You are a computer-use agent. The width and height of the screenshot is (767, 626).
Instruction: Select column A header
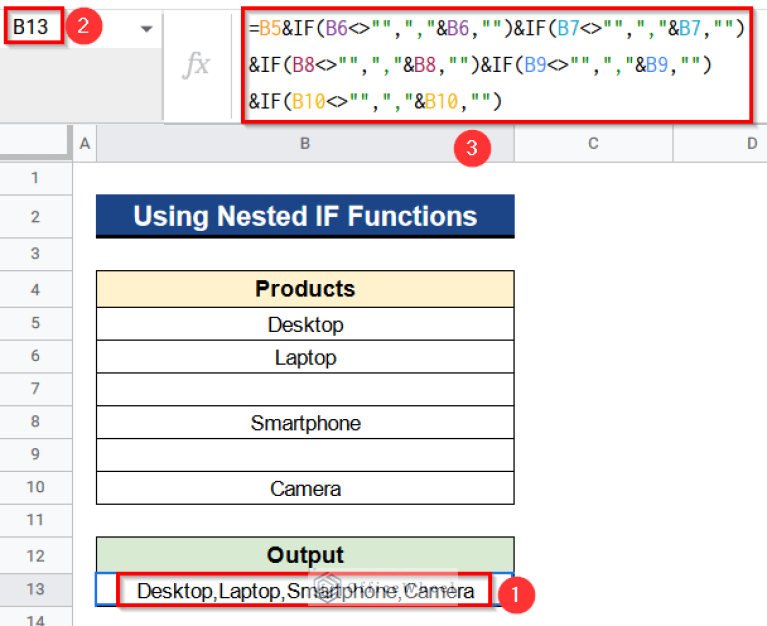(x=84, y=145)
